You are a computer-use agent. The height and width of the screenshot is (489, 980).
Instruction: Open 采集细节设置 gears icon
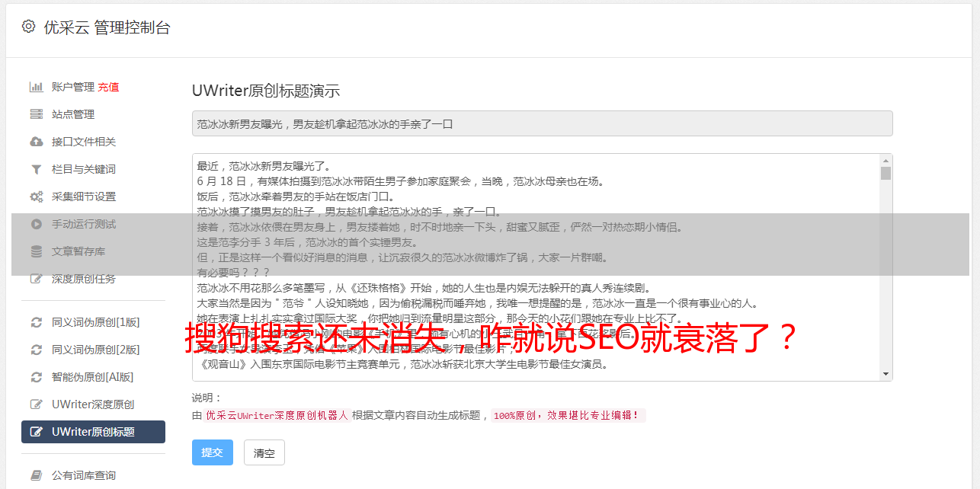click(36, 197)
